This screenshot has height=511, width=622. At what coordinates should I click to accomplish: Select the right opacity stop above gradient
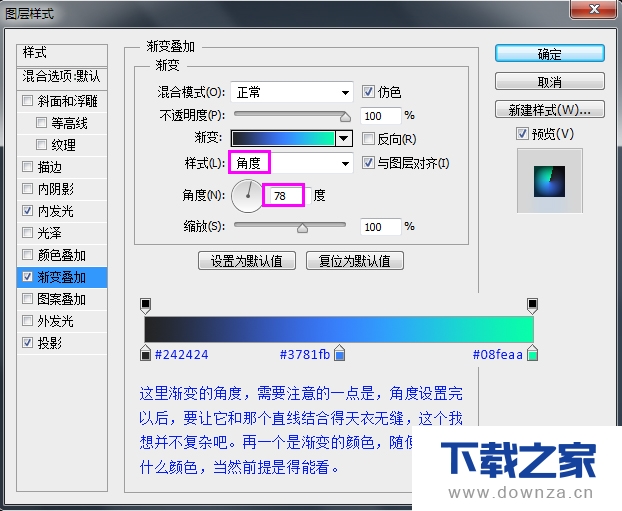532,305
